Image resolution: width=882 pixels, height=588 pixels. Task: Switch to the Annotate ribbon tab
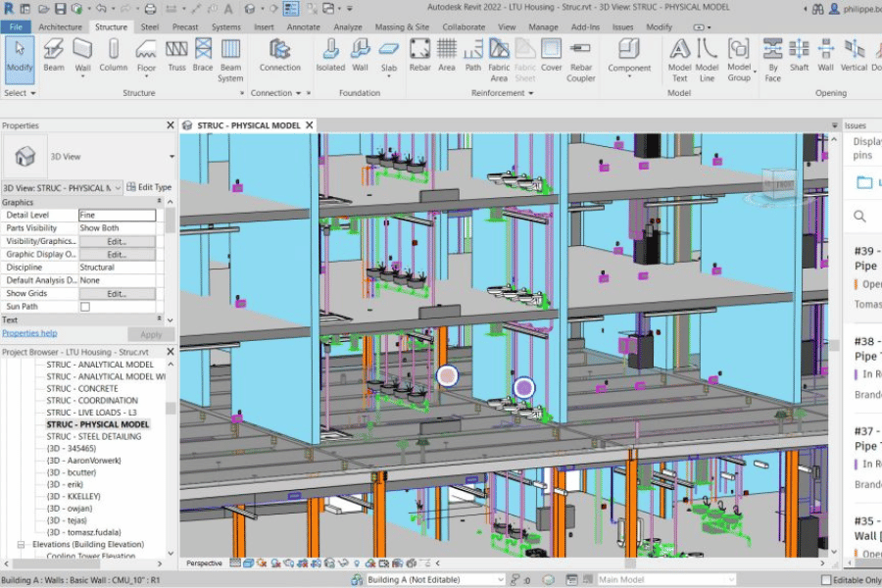tap(303, 27)
